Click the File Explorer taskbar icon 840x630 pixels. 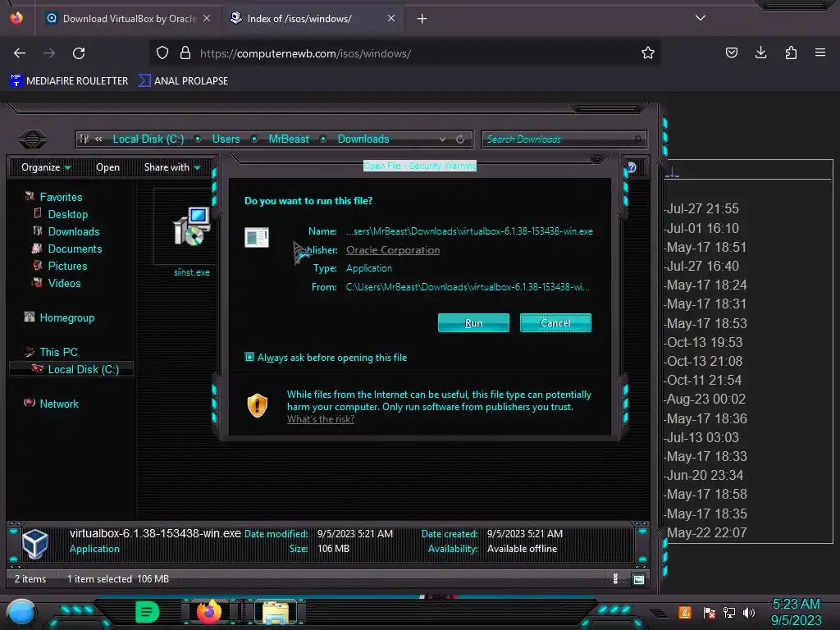tap(276, 614)
